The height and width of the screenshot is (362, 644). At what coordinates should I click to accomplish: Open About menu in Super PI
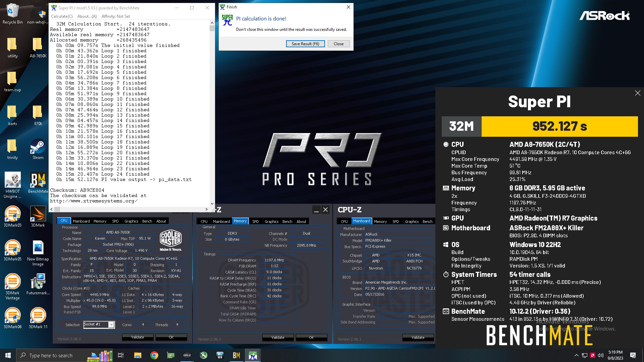(87, 16)
